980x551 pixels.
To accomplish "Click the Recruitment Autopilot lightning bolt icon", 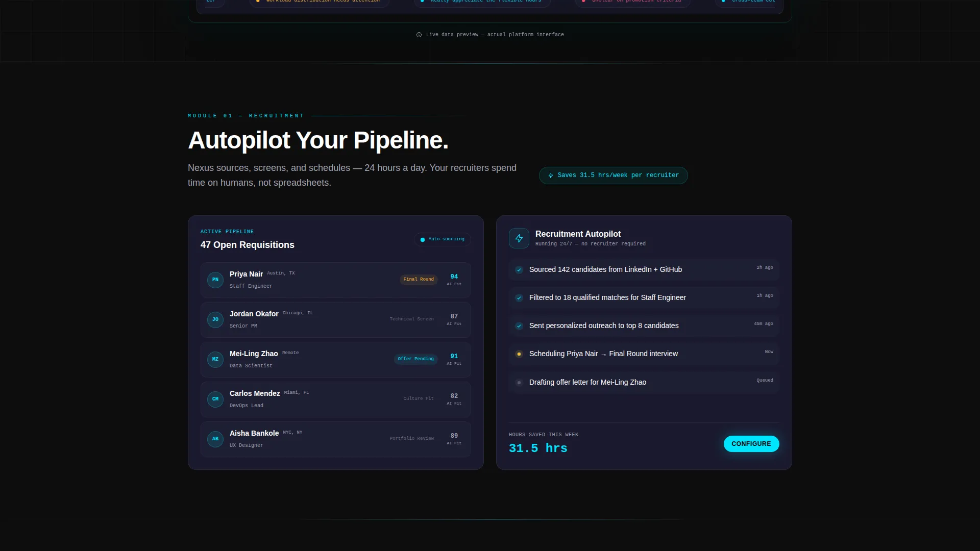I will pos(519,238).
